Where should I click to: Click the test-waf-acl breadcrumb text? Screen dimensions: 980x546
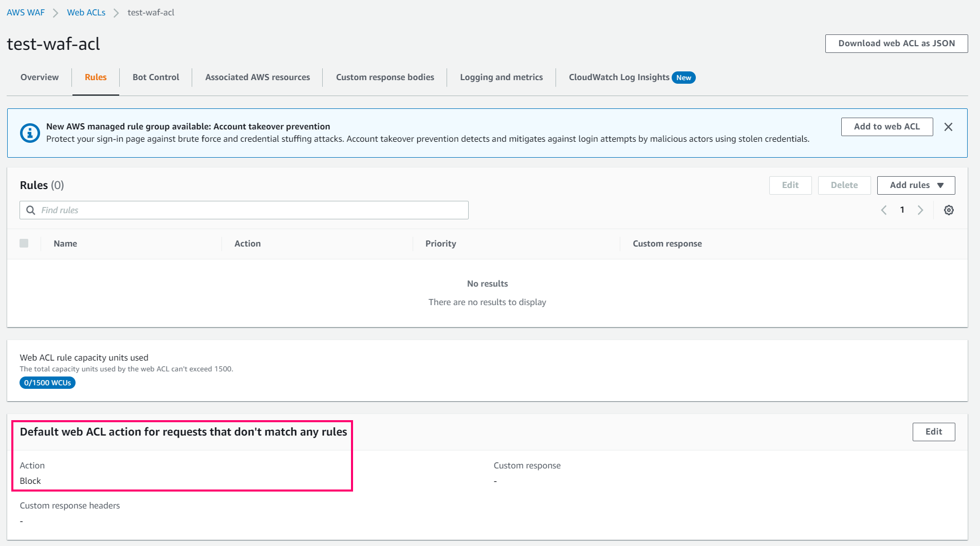coord(151,12)
